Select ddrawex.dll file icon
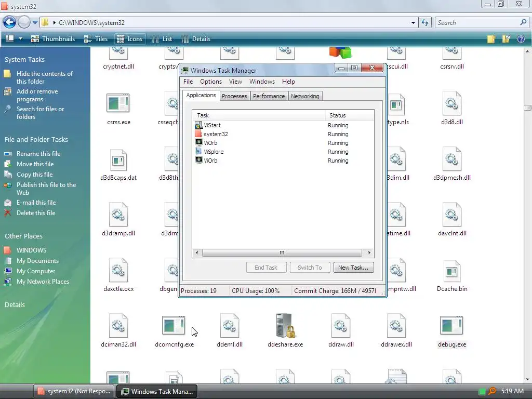Screen dimensions: 532x399 396,326
